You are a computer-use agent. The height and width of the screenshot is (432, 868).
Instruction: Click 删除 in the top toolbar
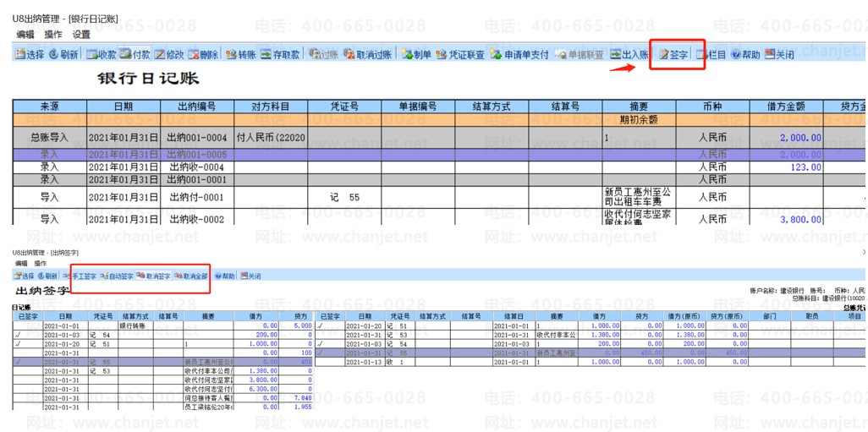click(x=203, y=55)
